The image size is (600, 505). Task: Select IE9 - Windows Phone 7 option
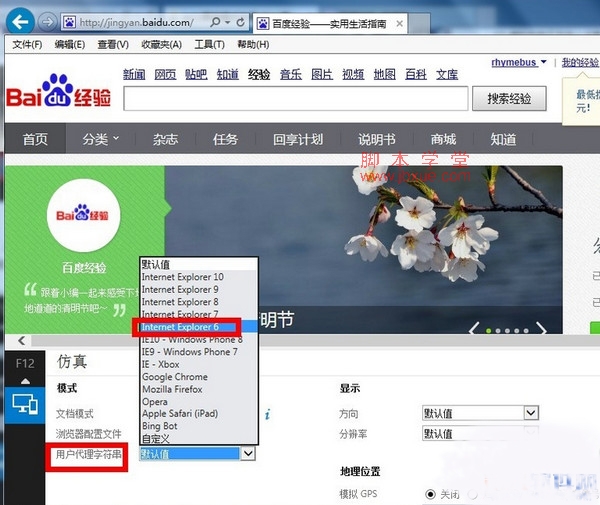coord(198,352)
